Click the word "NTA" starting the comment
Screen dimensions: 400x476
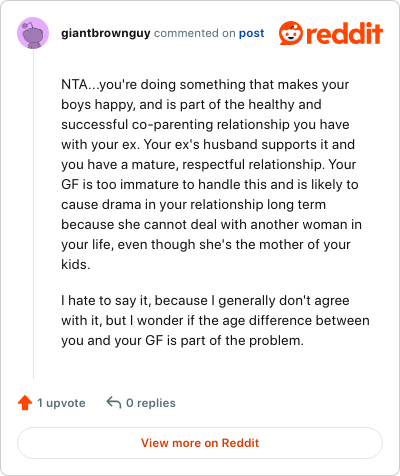tap(74, 85)
